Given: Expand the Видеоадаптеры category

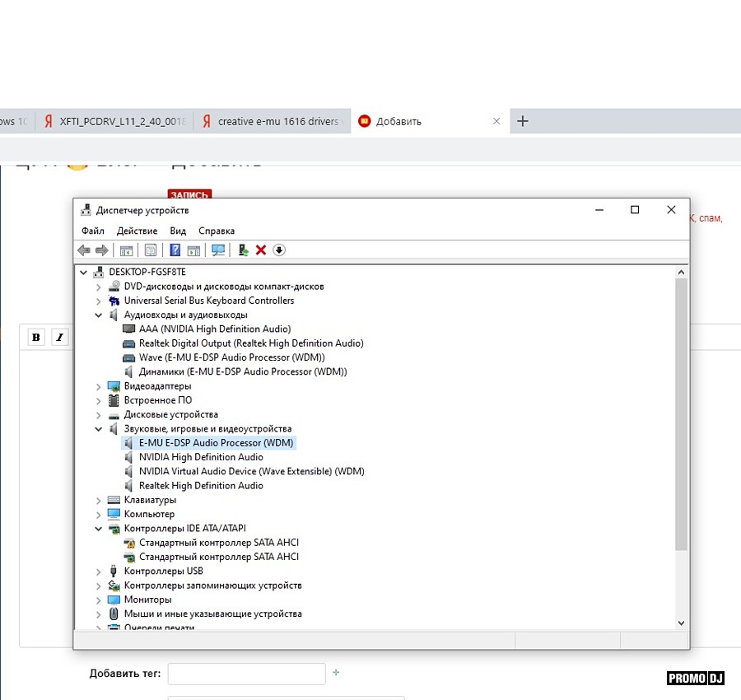Looking at the screenshot, I should [99, 386].
